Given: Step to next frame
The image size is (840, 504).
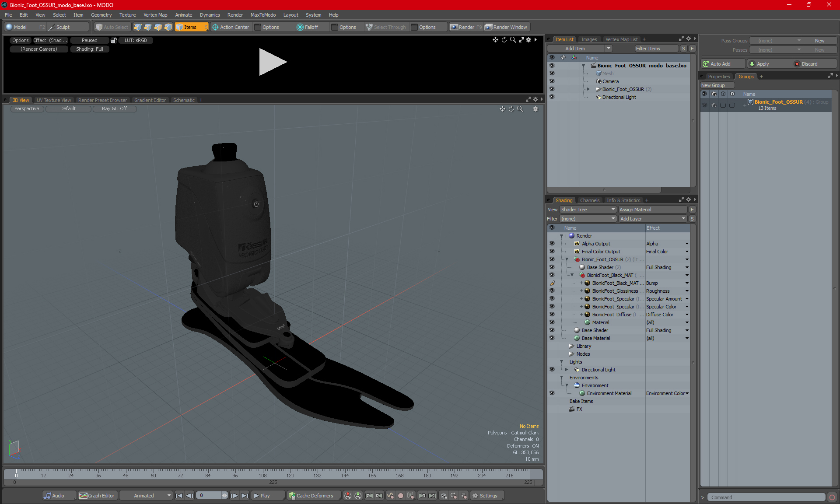Looking at the screenshot, I should pyautogui.click(x=234, y=496).
